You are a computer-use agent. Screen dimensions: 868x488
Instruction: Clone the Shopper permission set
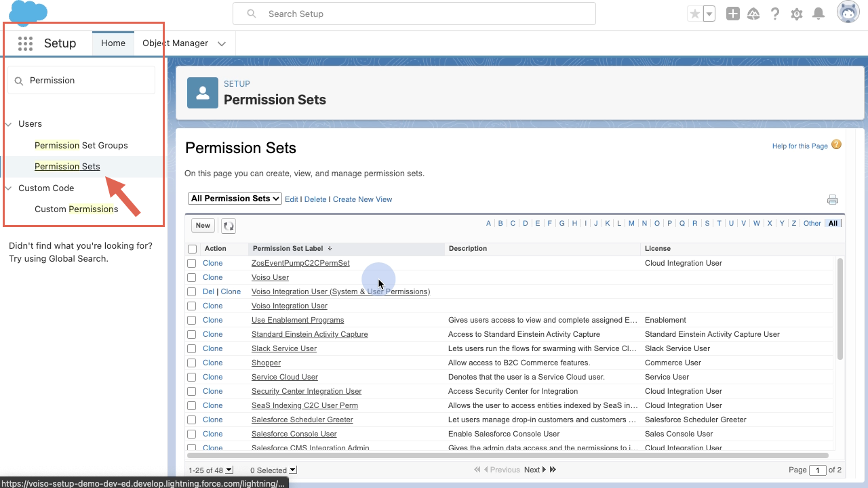point(213,363)
